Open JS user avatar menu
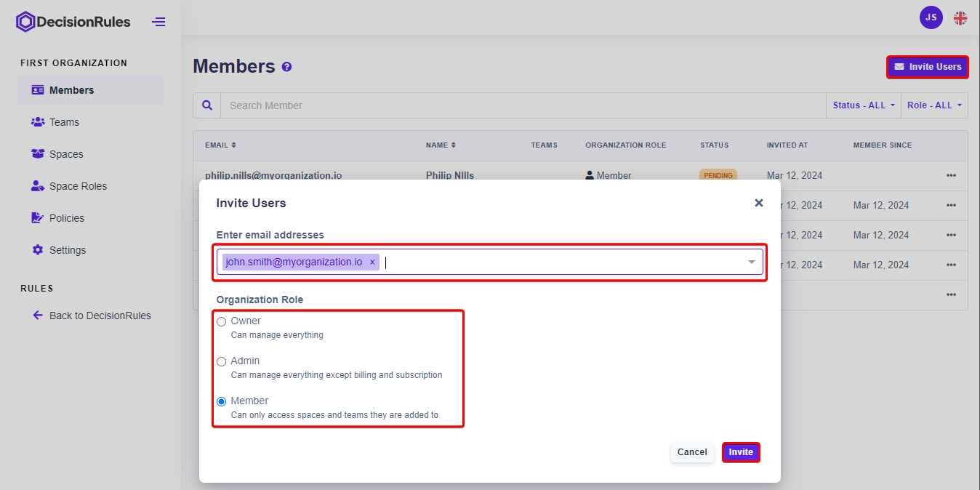 931,18
